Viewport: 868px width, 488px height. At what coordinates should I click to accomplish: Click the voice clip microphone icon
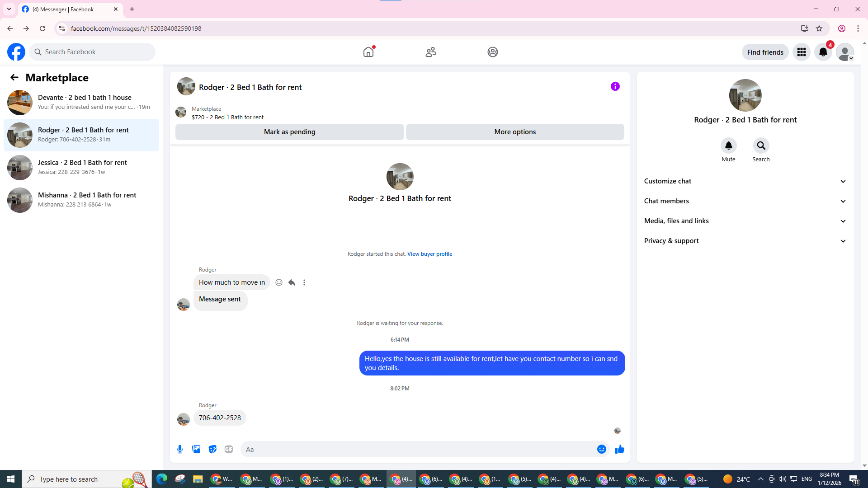click(180, 449)
